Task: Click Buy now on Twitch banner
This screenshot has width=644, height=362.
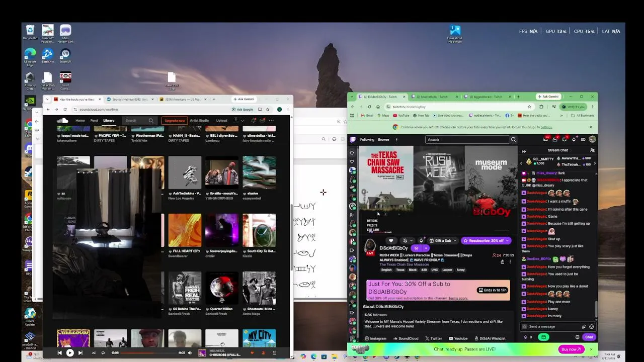Action: coord(571,349)
